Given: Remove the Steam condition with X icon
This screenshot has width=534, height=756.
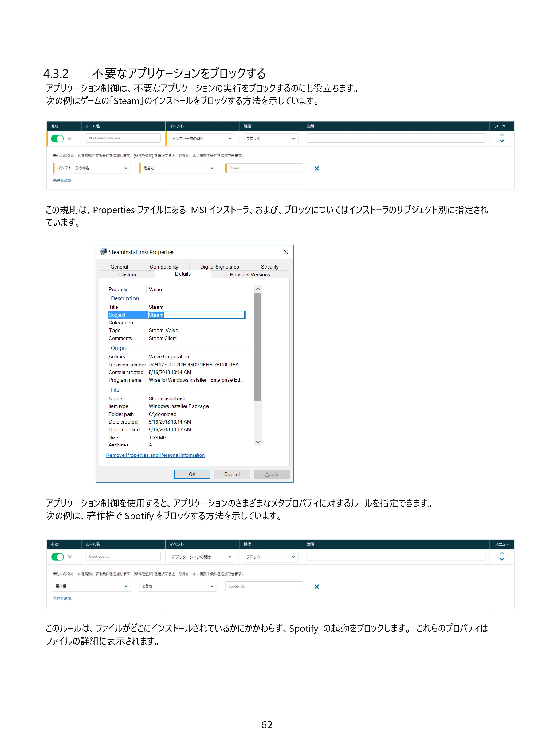Looking at the screenshot, I should tap(316, 169).
